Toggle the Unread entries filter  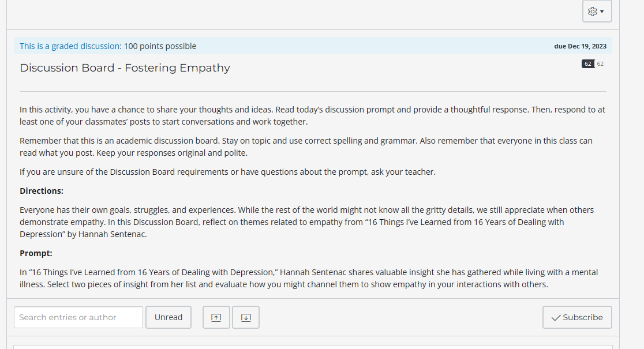pos(168,317)
